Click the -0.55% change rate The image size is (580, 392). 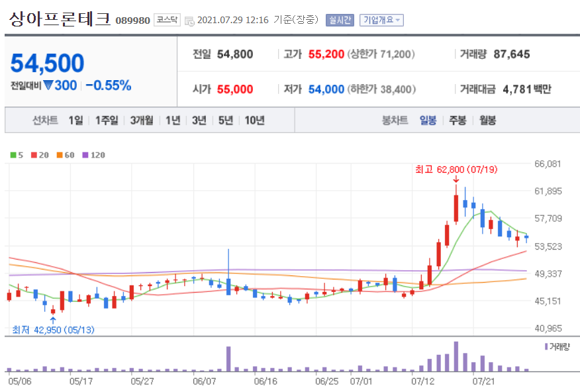pyautogui.click(x=109, y=85)
